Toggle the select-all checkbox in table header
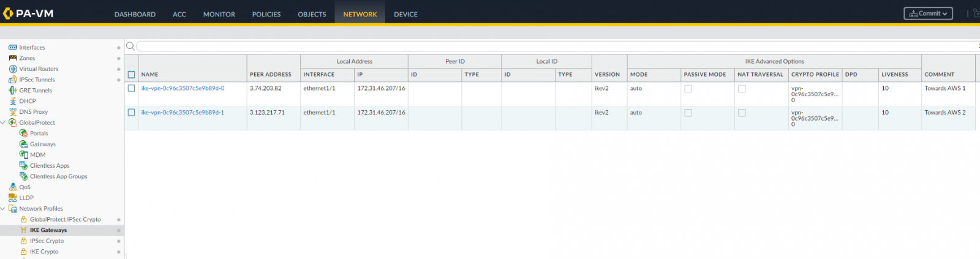Screen dimensions: 980x259 click(x=131, y=75)
